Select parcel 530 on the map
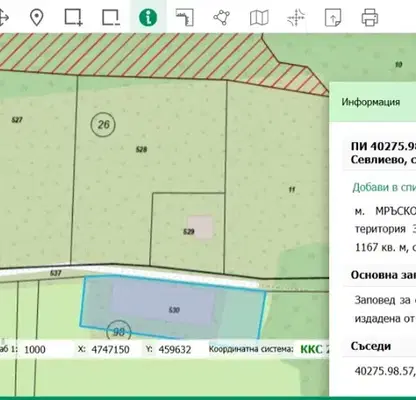This screenshot has height=400, width=416. click(174, 310)
